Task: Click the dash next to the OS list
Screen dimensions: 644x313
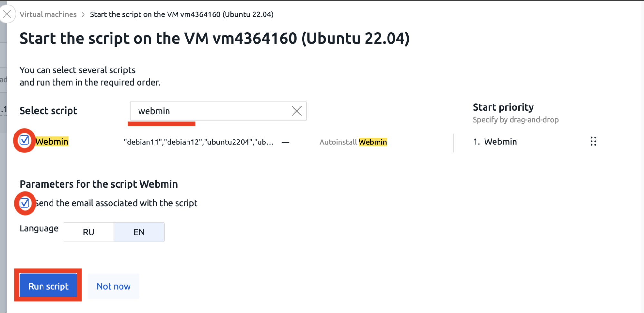Action: (285, 142)
